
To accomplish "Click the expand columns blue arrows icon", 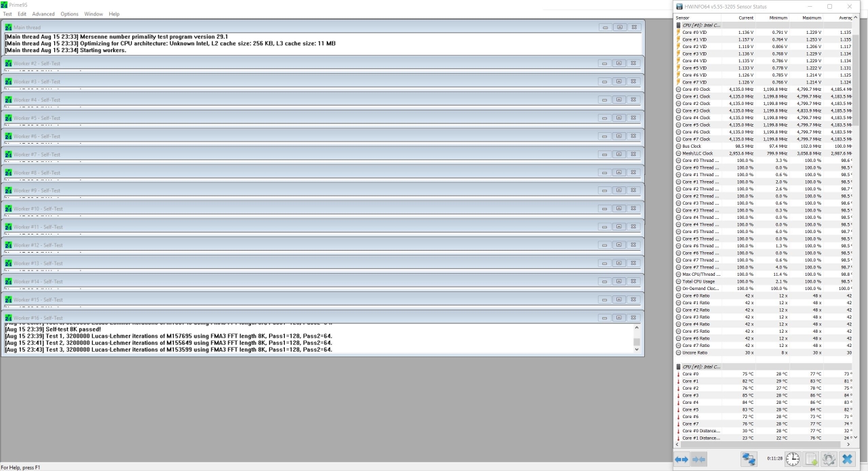I will pyautogui.click(x=682, y=459).
